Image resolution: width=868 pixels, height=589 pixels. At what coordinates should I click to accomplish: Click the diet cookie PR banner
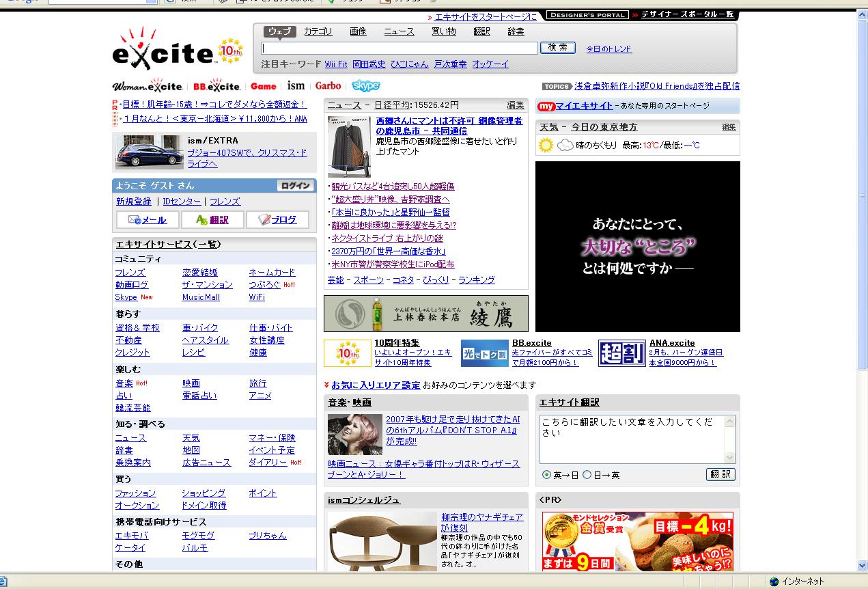click(638, 541)
